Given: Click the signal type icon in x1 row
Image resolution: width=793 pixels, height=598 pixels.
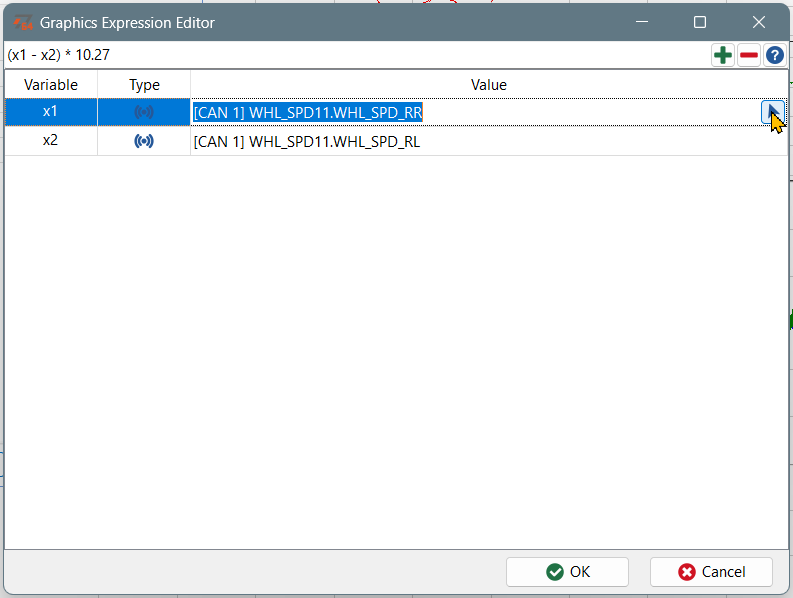Looking at the screenshot, I should click(x=144, y=112).
